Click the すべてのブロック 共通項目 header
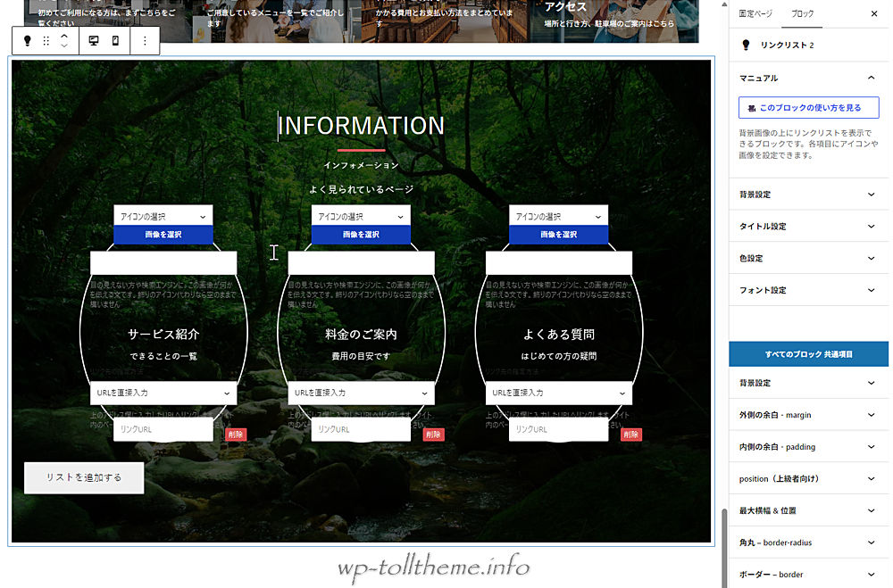Image resolution: width=893 pixels, height=588 pixels. (x=809, y=354)
